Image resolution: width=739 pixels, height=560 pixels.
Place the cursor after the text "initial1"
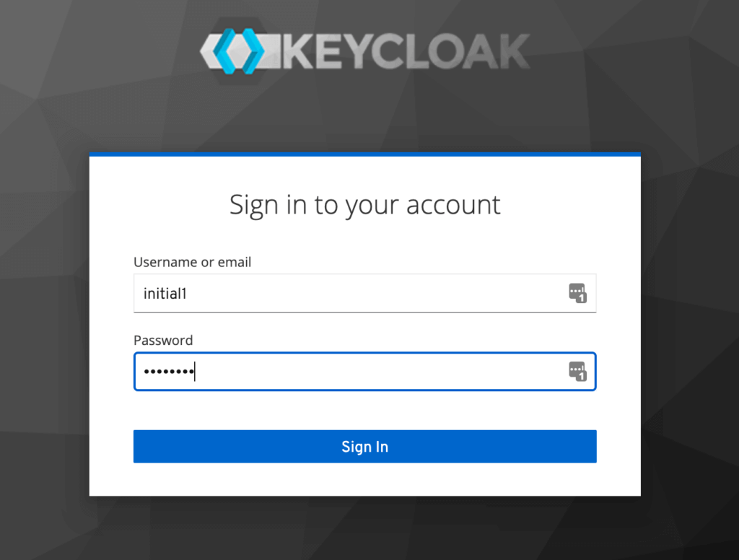pyautogui.click(x=188, y=293)
